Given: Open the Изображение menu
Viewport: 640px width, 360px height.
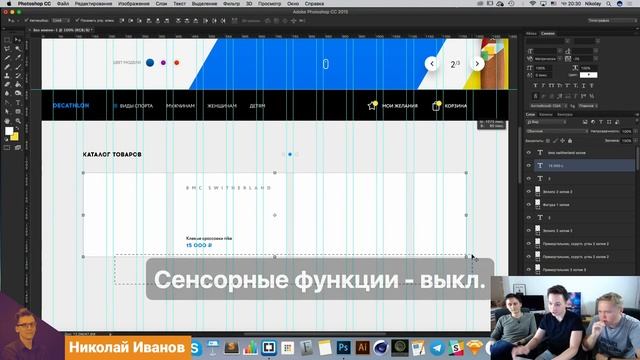Looking at the screenshot, I should coord(133,3).
